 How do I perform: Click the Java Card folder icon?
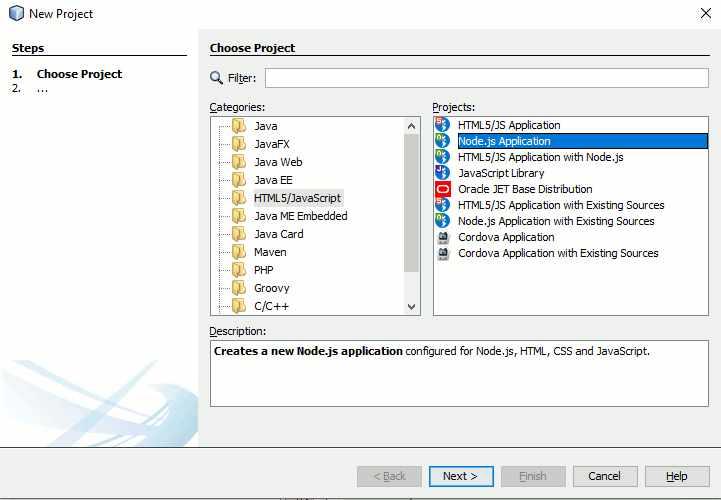tap(239, 234)
